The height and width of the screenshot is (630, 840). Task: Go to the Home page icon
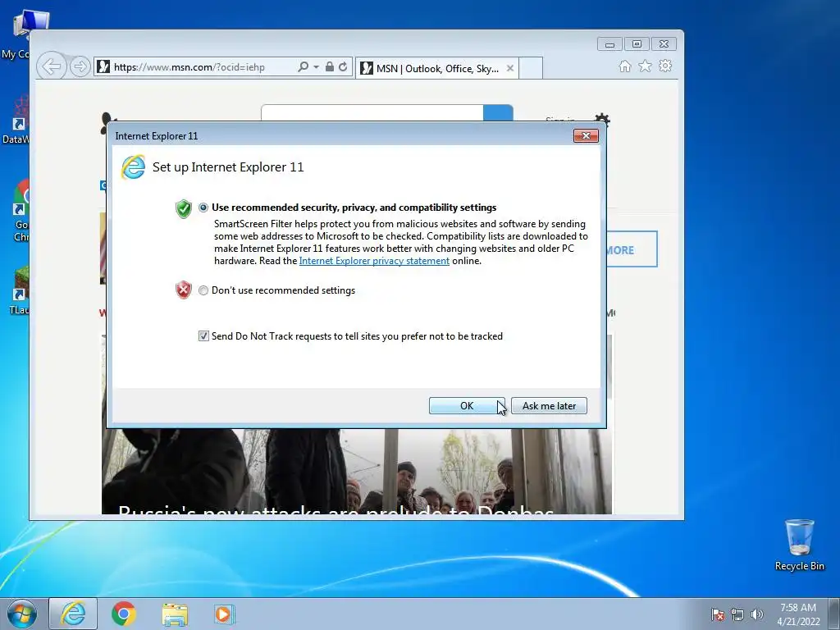point(624,66)
